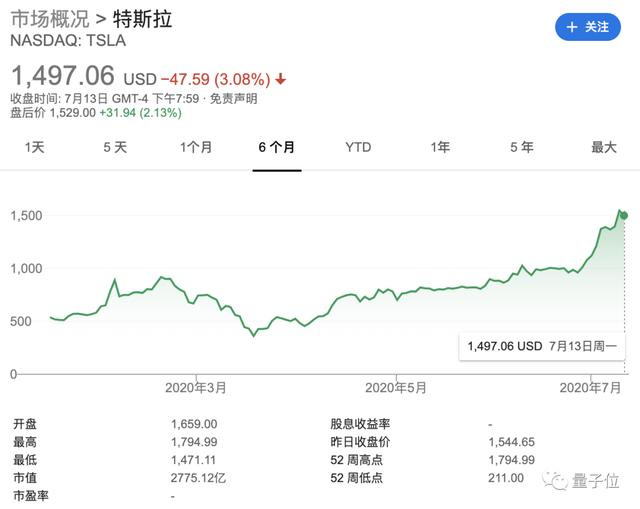Click the 1,497.06 USD chart tooltip

[542, 347]
